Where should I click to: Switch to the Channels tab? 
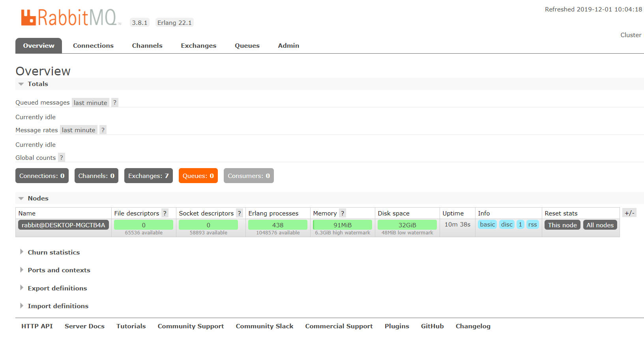pyautogui.click(x=147, y=46)
